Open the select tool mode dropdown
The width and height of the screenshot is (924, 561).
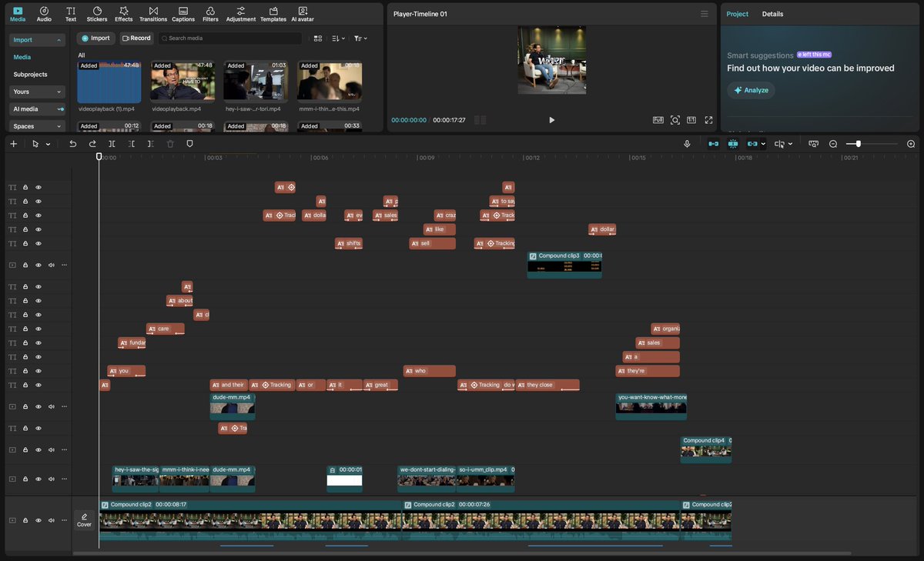pos(48,144)
